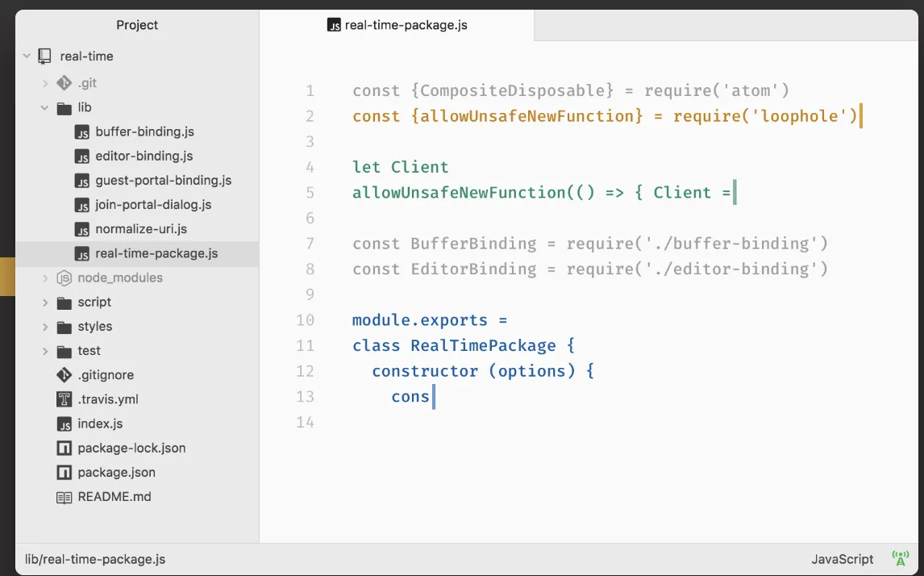Open the index.js file
This screenshot has width=924, height=576.
pos(100,424)
